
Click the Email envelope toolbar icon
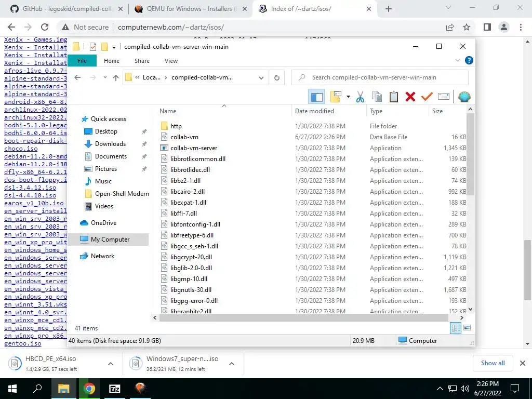[444, 97]
